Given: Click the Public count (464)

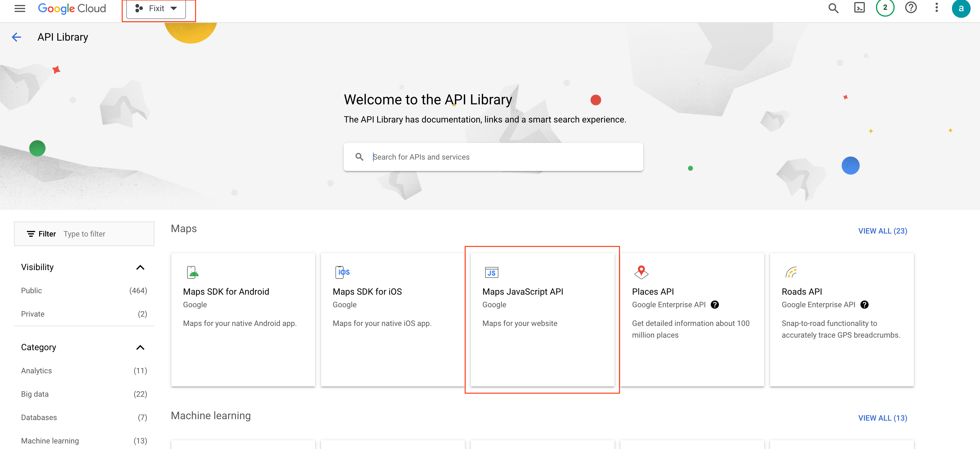Looking at the screenshot, I should pos(138,290).
